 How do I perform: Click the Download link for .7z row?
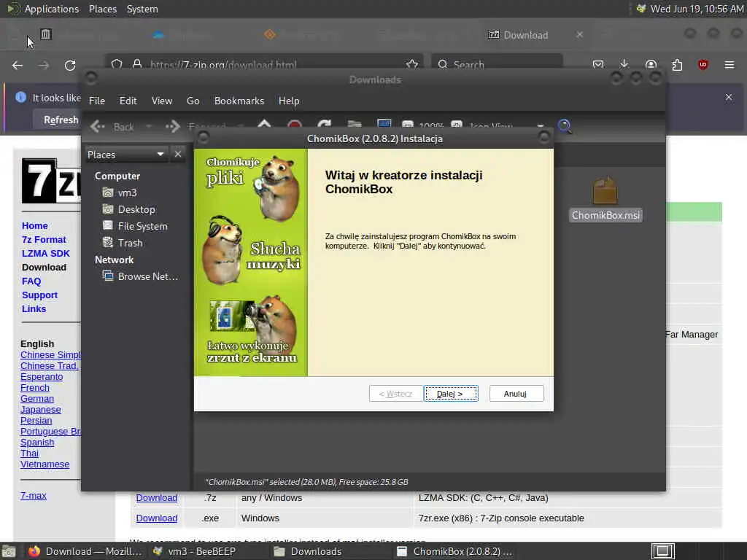coord(157,497)
